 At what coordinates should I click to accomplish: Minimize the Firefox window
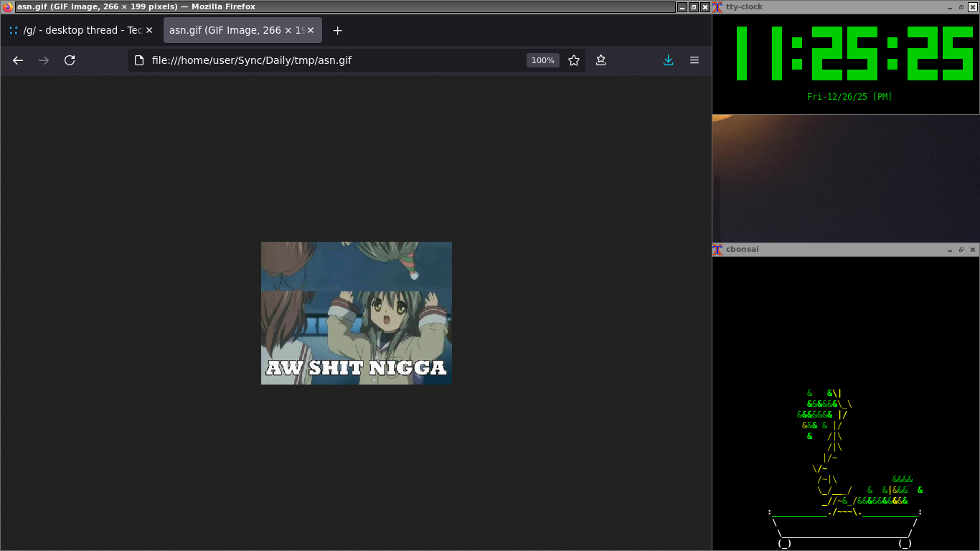[682, 7]
